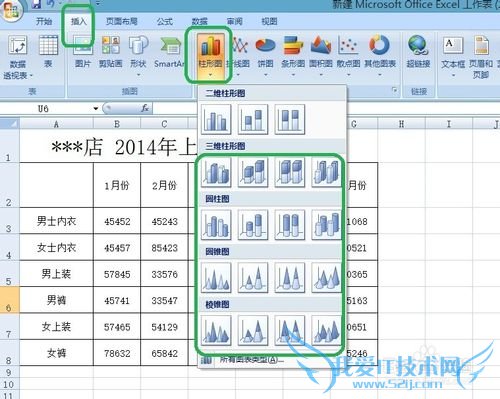Choose stacked cylinder chart
Viewport: 500px width, 399px height.
click(253, 225)
